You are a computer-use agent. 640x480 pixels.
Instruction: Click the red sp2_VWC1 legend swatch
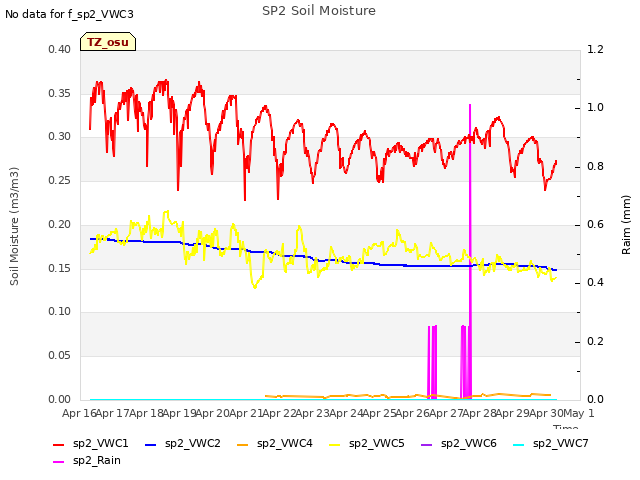[x=59, y=444]
